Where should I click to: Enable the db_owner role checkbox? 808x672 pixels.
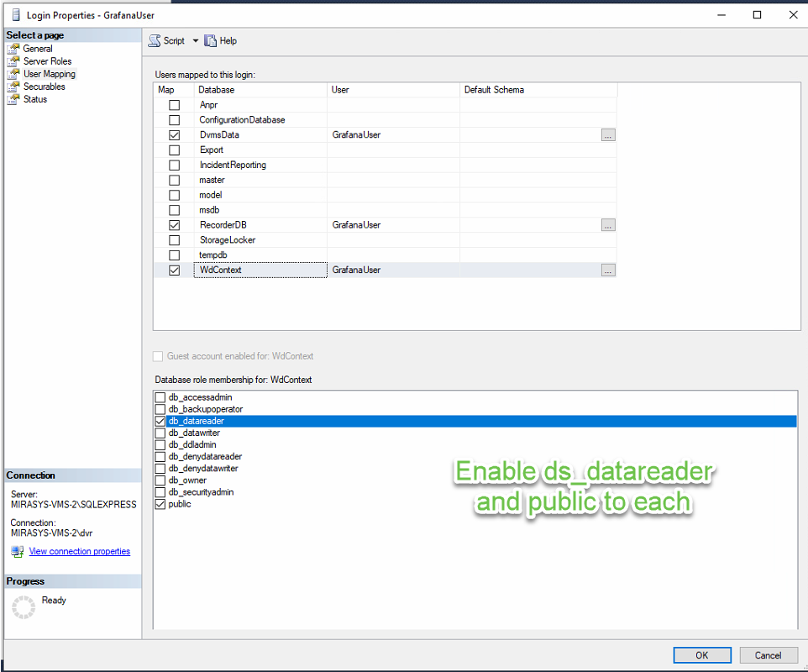pos(160,480)
